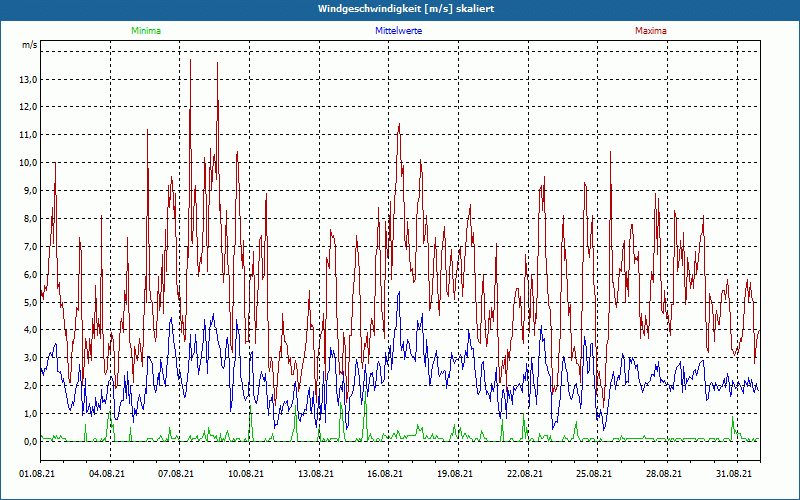
Task: Click the 28.08.21 date label
Action: pos(664,474)
